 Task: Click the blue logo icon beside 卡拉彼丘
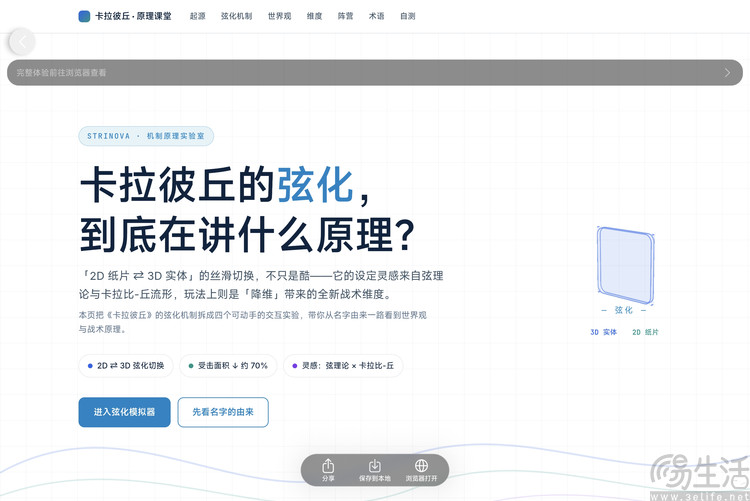pyautogui.click(x=84, y=16)
